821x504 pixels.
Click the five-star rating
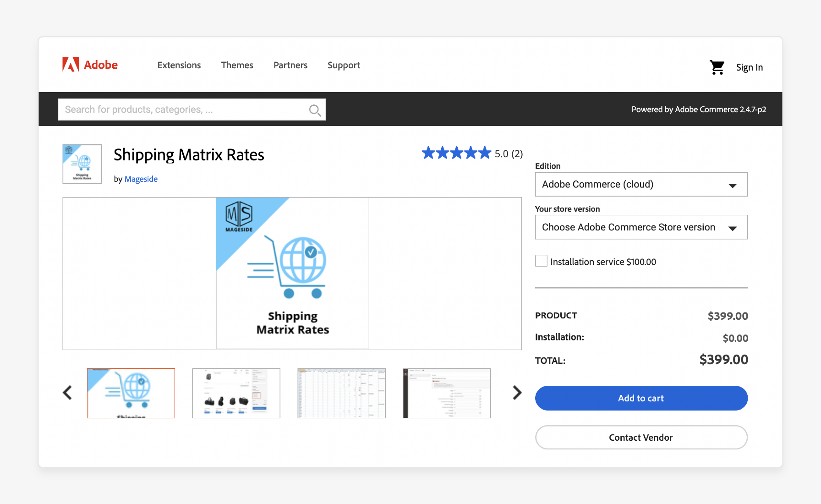pyautogui.click(x=456, y=153)
